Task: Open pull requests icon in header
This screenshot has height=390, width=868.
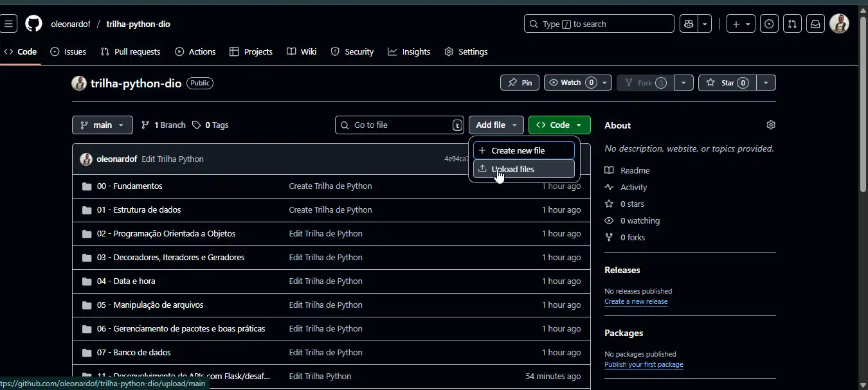Action: pos(792,24)
